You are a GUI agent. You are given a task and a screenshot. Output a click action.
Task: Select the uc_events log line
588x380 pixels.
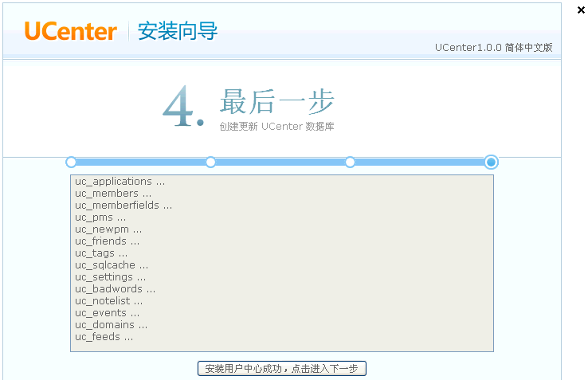coord(108,313)
